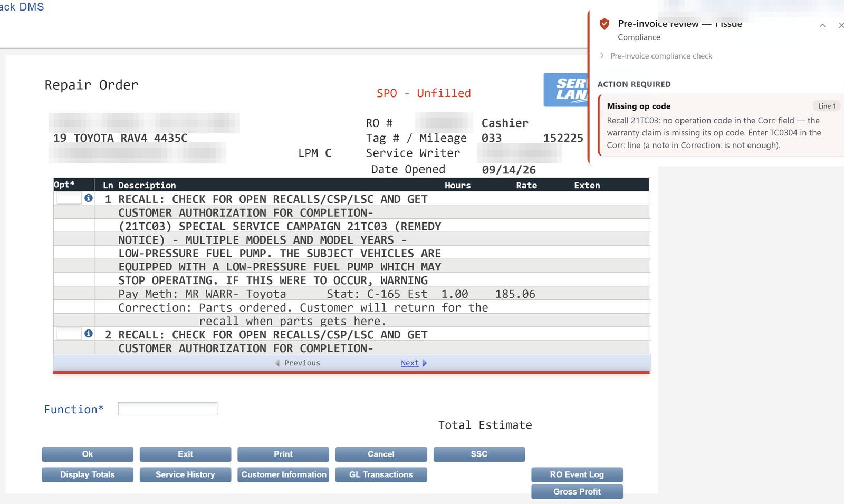Click the Hours column header

pos(457,185)
